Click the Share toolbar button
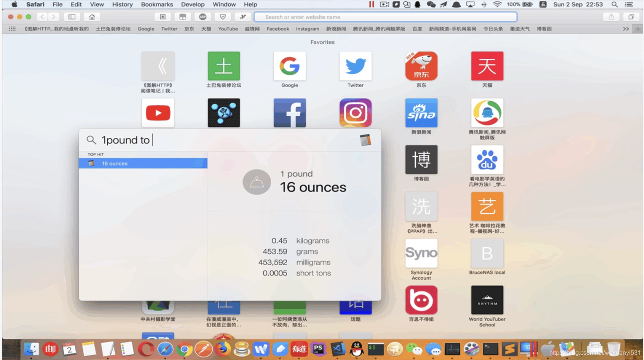Screen dimensions: 644x360 pos(611,17)
